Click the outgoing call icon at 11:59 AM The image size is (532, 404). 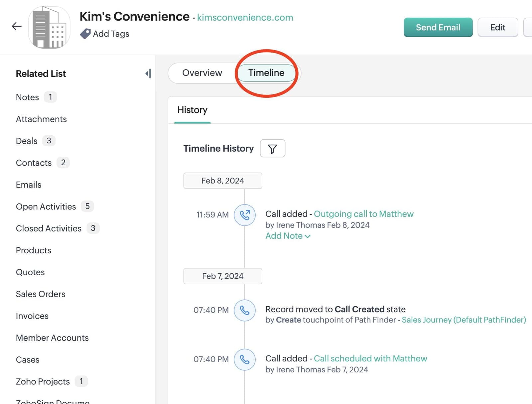245,215
